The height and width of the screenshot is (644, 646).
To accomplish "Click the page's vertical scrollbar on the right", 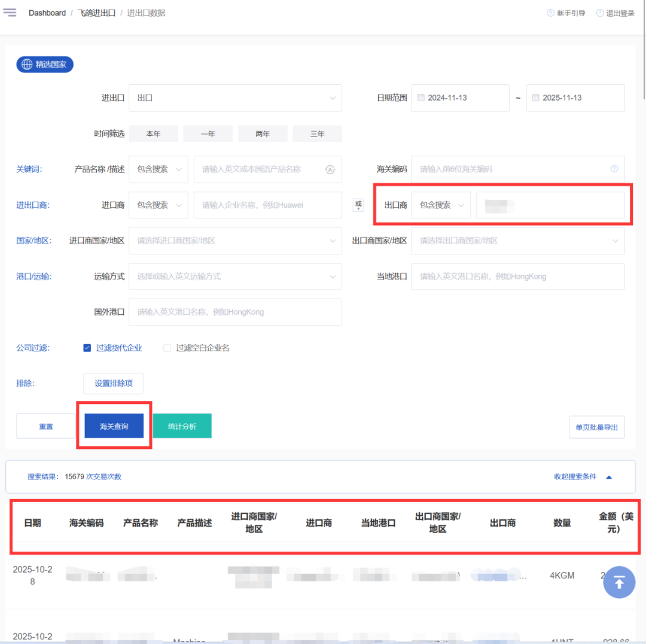I will [643, 48].
